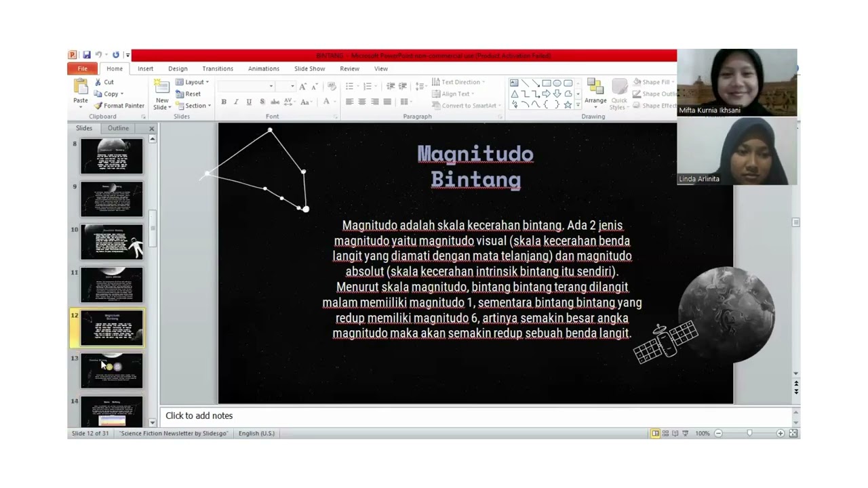The width and height of the screenshot is (868, 488).
Task: Switch to the Outline pane tab
Action: 118,128
